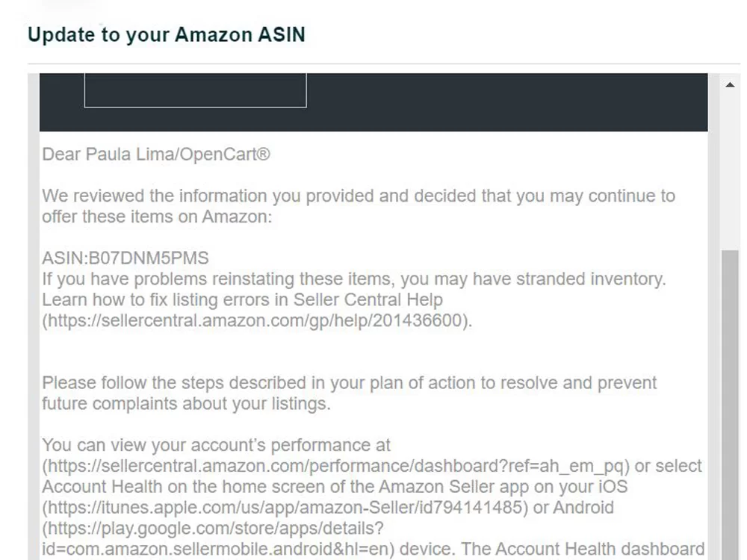Click the dark header banner beside the logo box

point(505,102)
